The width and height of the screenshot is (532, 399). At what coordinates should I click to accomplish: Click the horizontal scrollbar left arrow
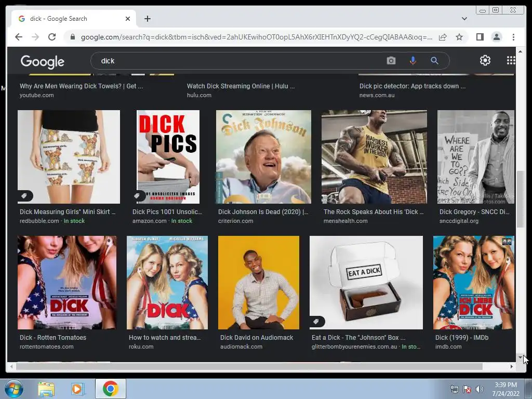(11, 366)
